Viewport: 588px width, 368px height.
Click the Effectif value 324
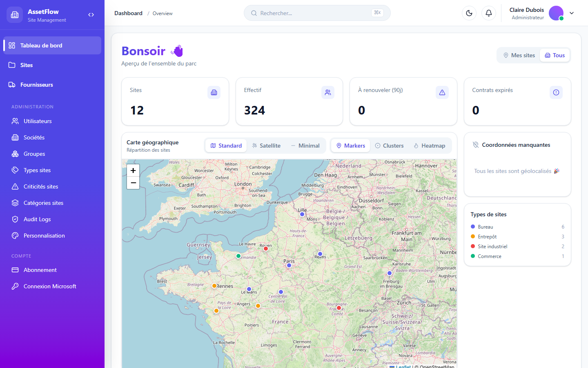coord(254,110)
